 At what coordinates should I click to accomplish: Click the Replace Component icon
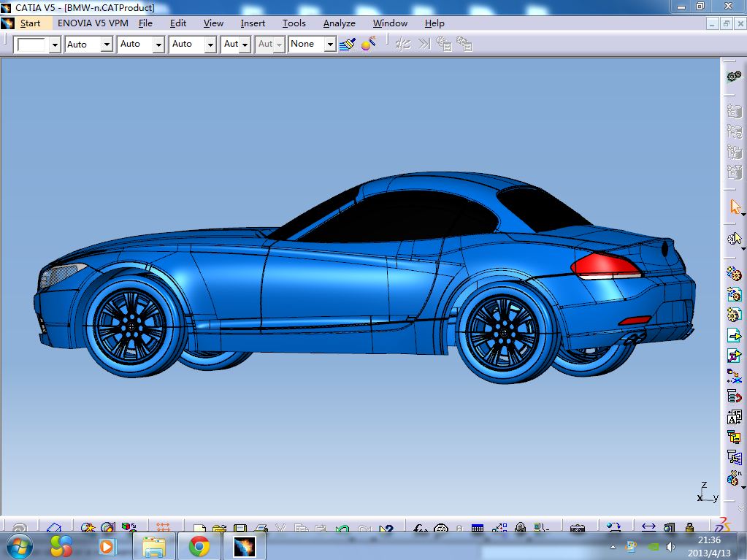[x=734, y=376]
